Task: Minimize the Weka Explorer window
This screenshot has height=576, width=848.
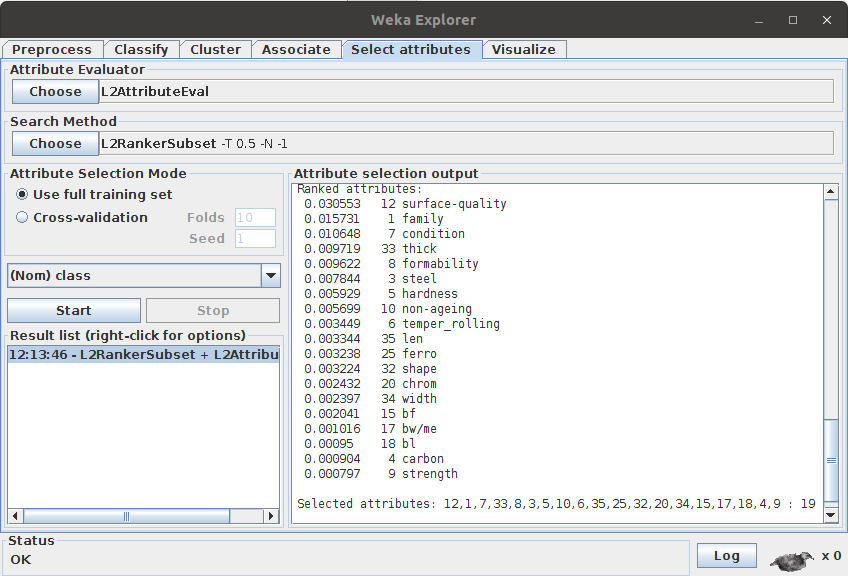Action: click(x=759, y=21)
